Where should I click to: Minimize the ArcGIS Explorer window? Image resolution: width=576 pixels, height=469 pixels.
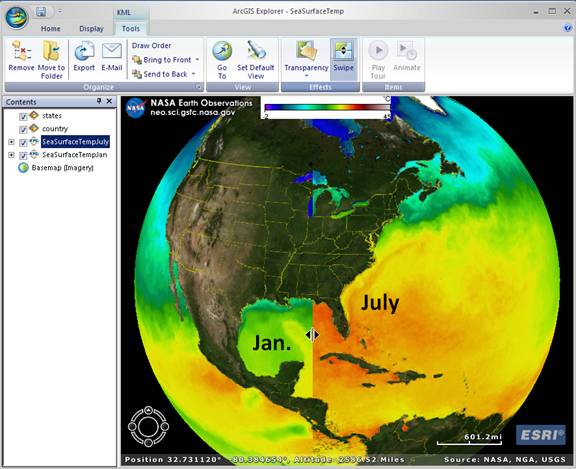pyautogui.click(x=536, y=12)
